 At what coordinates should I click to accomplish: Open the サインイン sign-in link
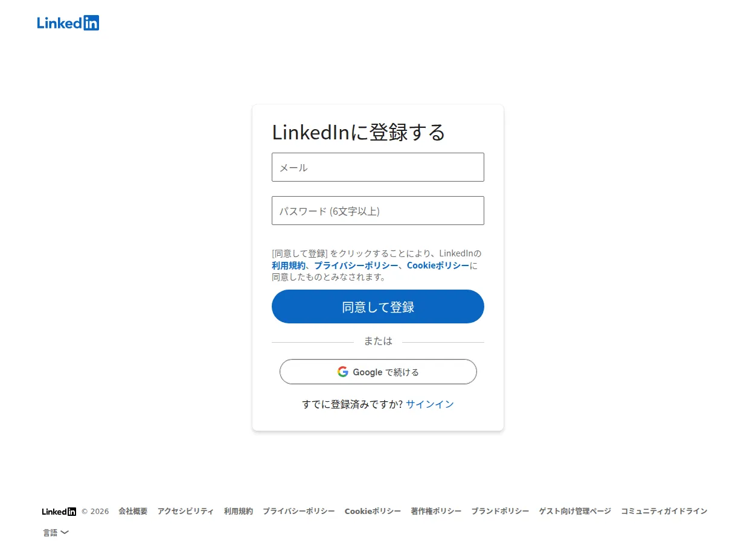coord(430,404)
